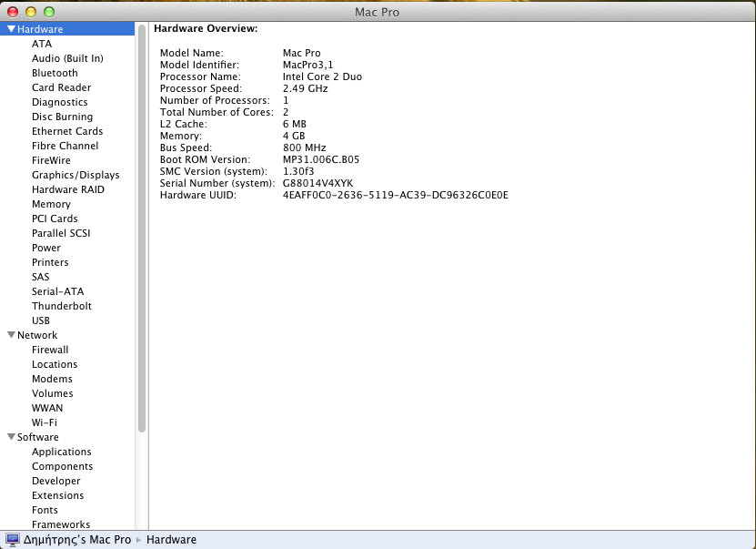The height and width of the screenshot is (549, 756).
Task: Select Card Reader in the sidebar
Action: [x=61, y=87]
